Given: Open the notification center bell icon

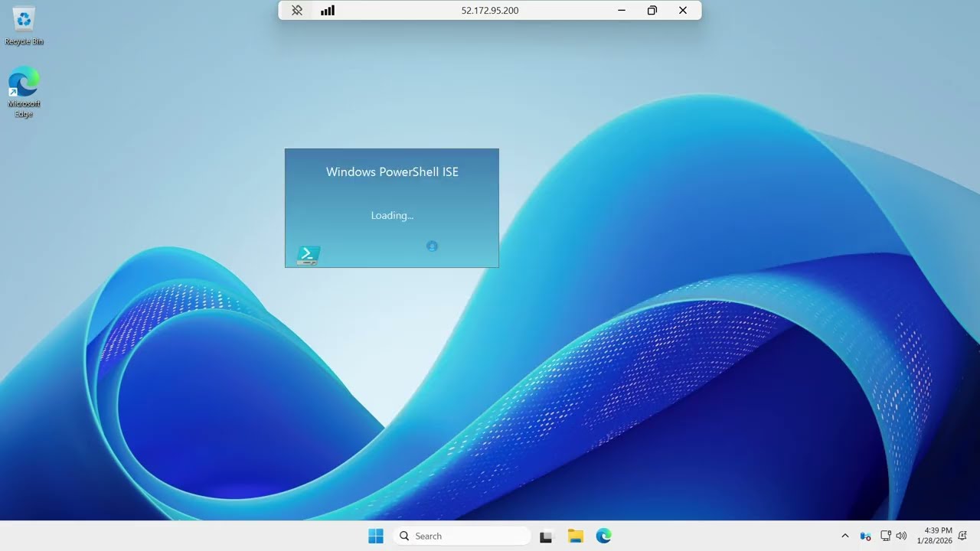Looking at the screenshot, I should tap(962, 536).
